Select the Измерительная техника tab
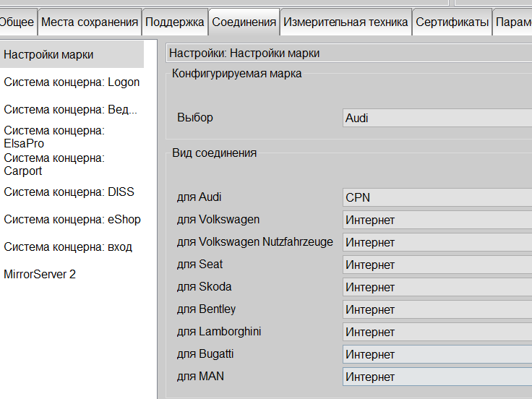532x399 pixels. click(x=346, y=22)
